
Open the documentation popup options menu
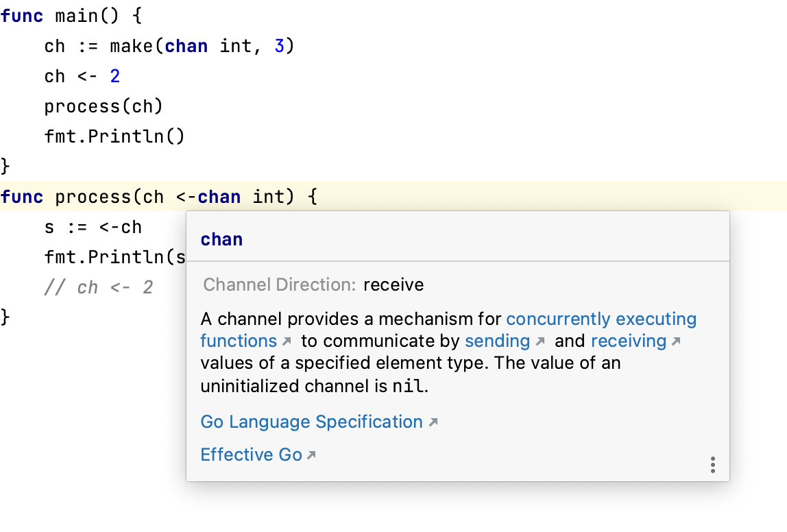point(713,465)
